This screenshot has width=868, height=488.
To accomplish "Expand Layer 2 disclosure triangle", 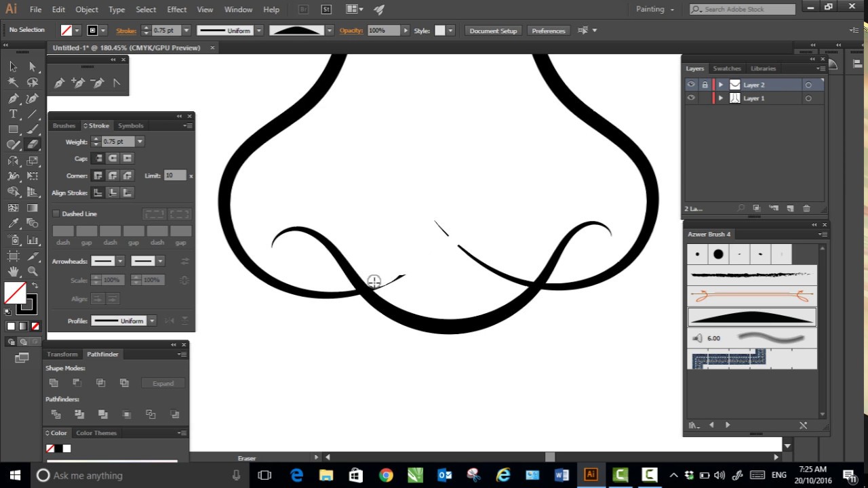I will (721, 85).
